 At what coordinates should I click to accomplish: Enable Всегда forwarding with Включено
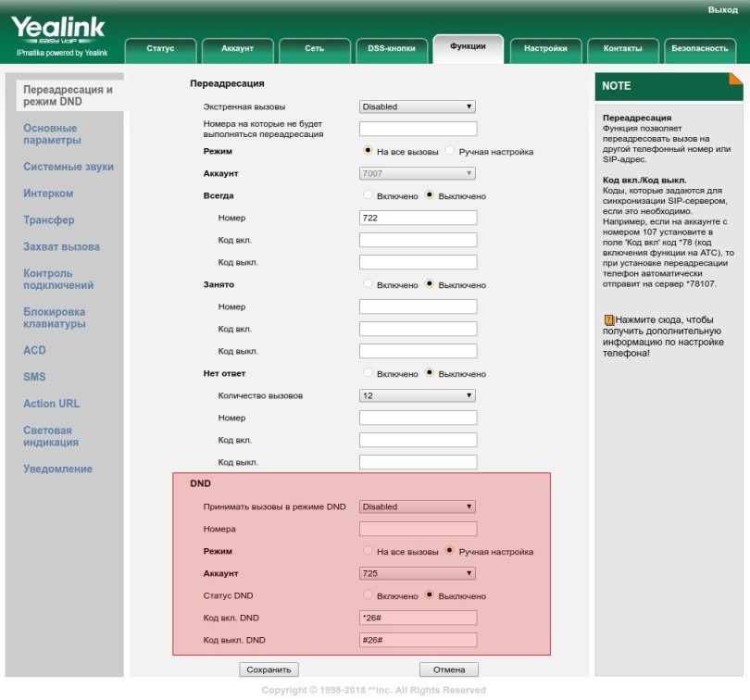(368, 194)
